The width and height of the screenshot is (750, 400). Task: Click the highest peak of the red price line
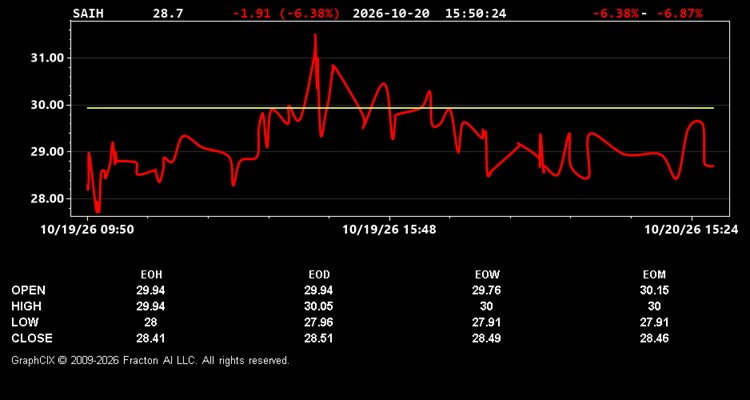pyautogui.click(x=315, y=35)
